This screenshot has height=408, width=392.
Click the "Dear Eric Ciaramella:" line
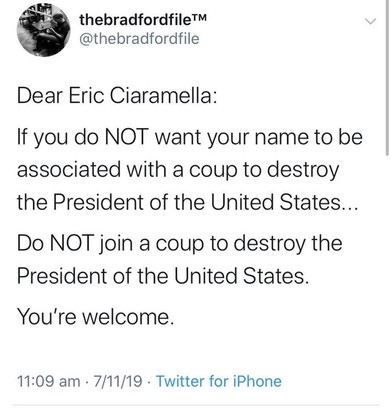(x=117, y=96)
